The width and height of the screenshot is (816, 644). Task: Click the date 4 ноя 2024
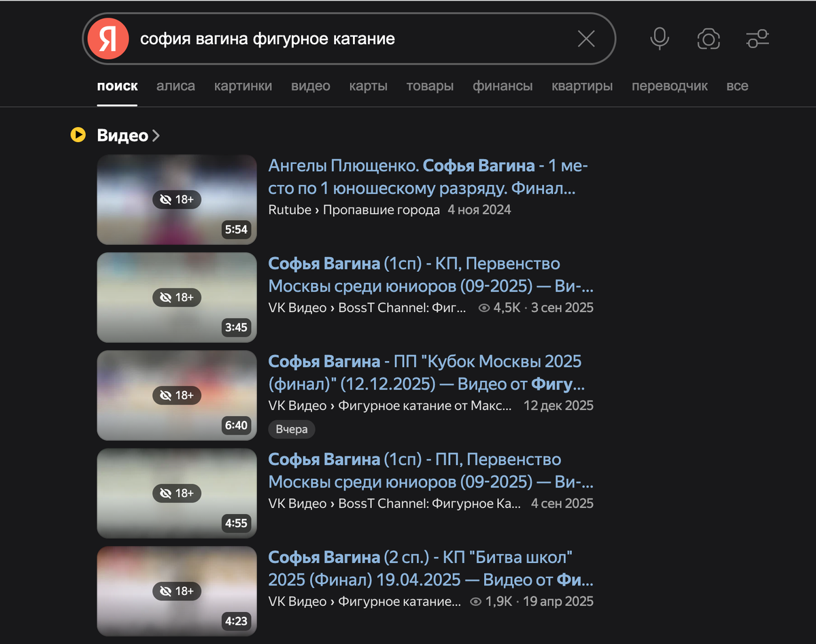pyautogui.click(x=479, y=209)
